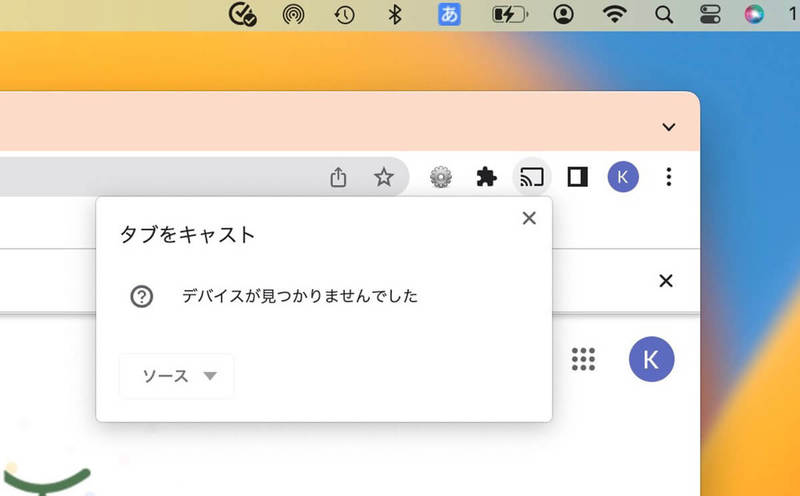Open the Google apps grid
800x496 pixels.
[583, 359]
